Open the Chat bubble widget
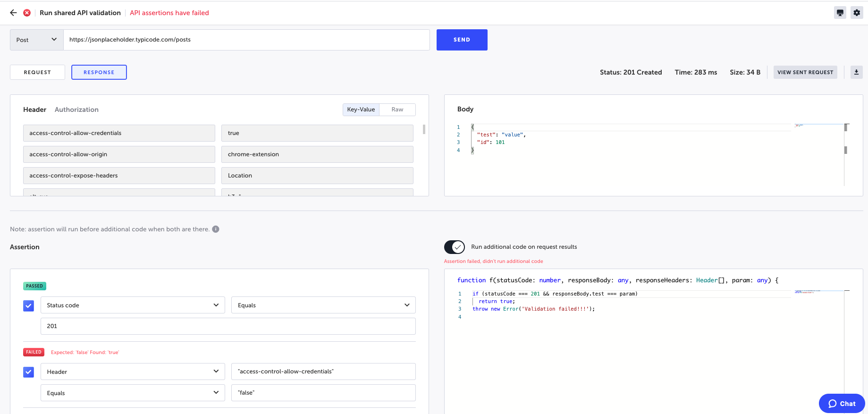The image size is (868, 414). pyautogui.click(x=842, y=403)
